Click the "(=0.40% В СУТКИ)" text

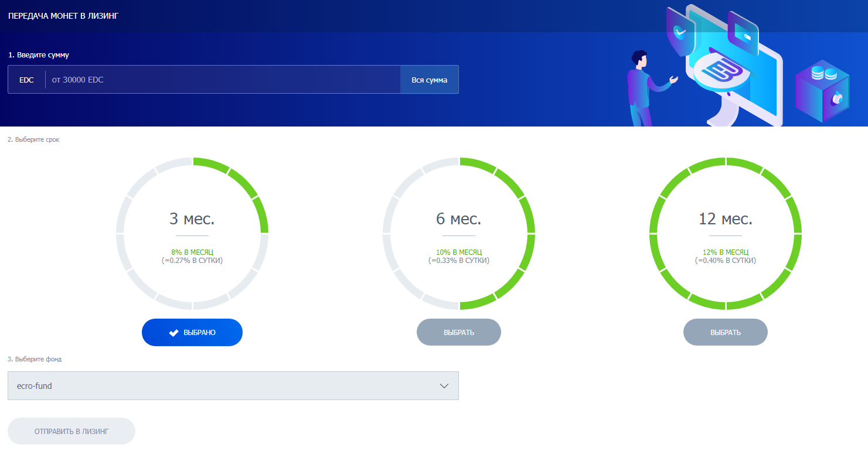726,261
